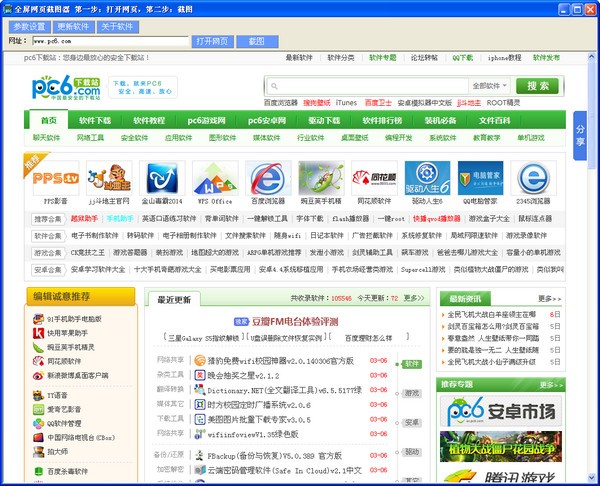Open the 手机助手 cyan link
Viewport: 600px width, 486px height.
tap(120, 219)
